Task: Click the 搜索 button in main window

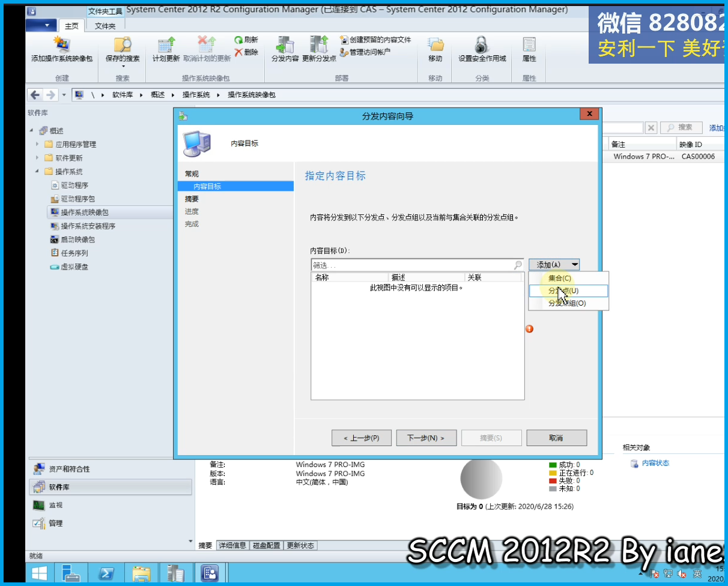Action: [x=681, y=127]
